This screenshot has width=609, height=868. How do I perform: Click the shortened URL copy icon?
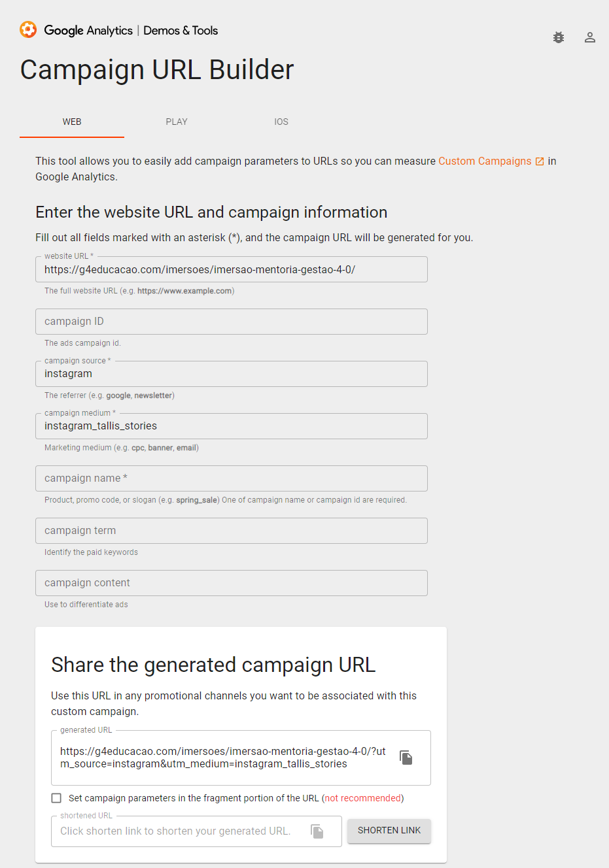(317, 831)
